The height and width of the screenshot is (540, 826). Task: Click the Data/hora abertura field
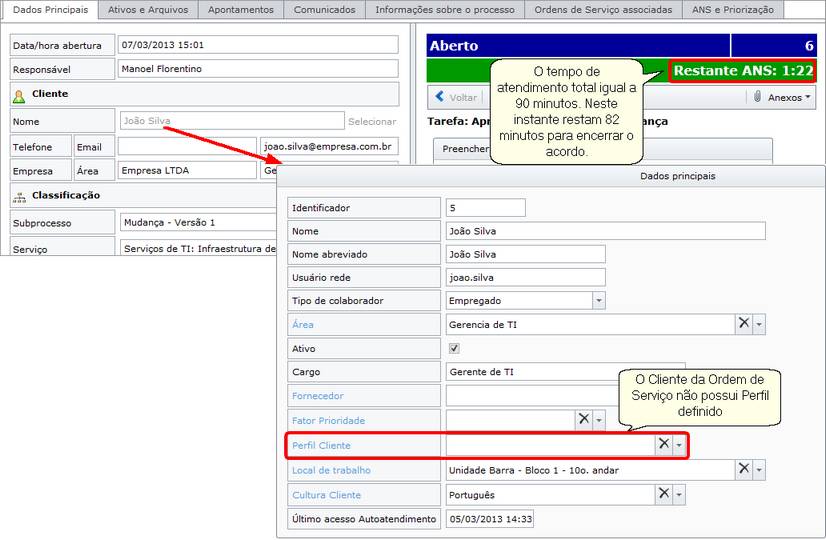[258, 45]
